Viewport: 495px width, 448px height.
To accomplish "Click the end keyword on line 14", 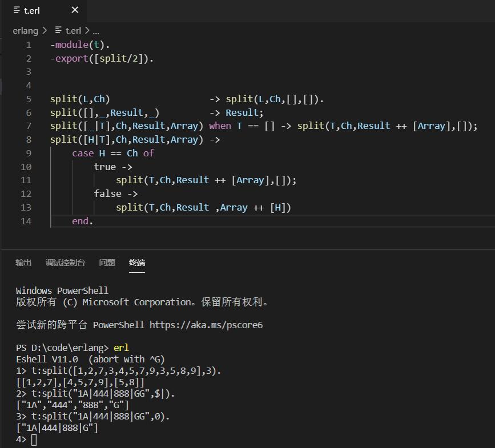I will click(x=79, y=221).
